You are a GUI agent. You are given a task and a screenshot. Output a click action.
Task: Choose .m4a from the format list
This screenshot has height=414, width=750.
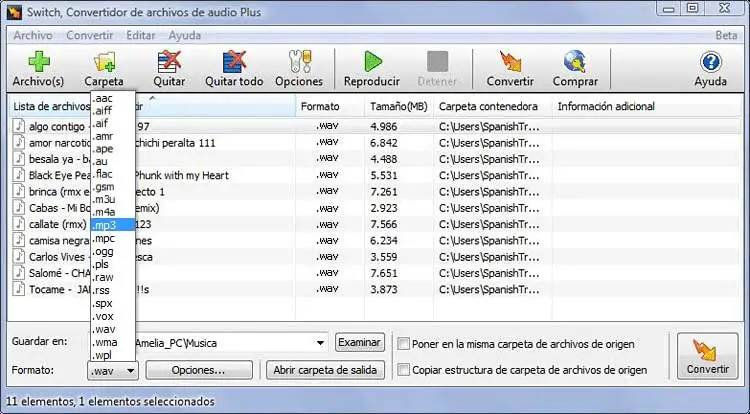tap(113, 212)
